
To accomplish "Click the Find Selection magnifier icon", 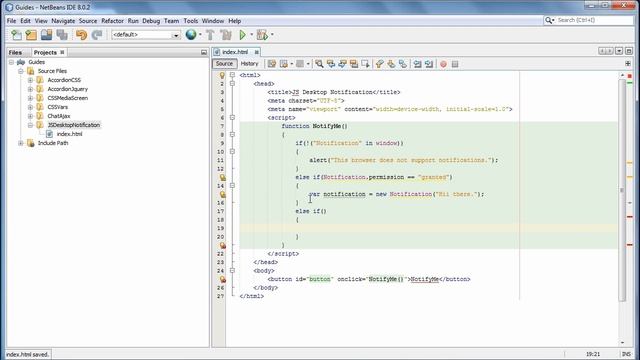I will tap(319, 64).
